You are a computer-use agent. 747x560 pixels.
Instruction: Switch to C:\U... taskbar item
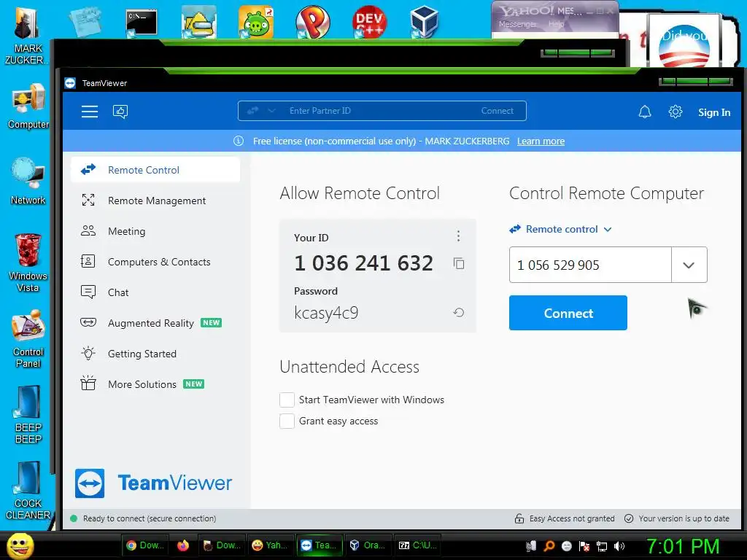click(418, 545)
